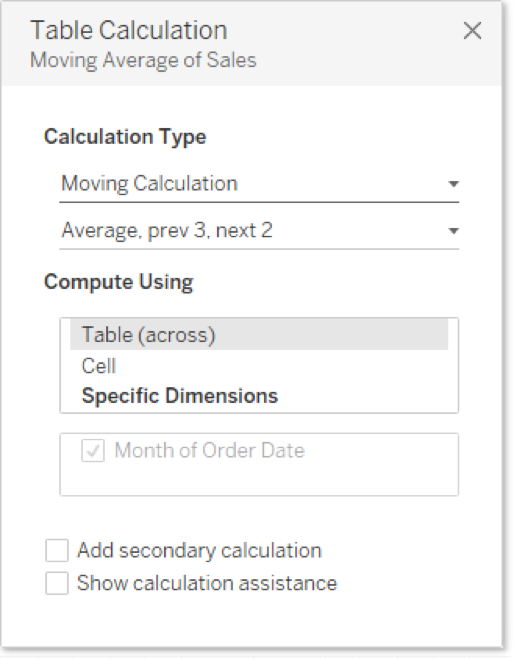Click the Show calculation assistance label text
The image size is (514, 659).
[x=207, y=583]
